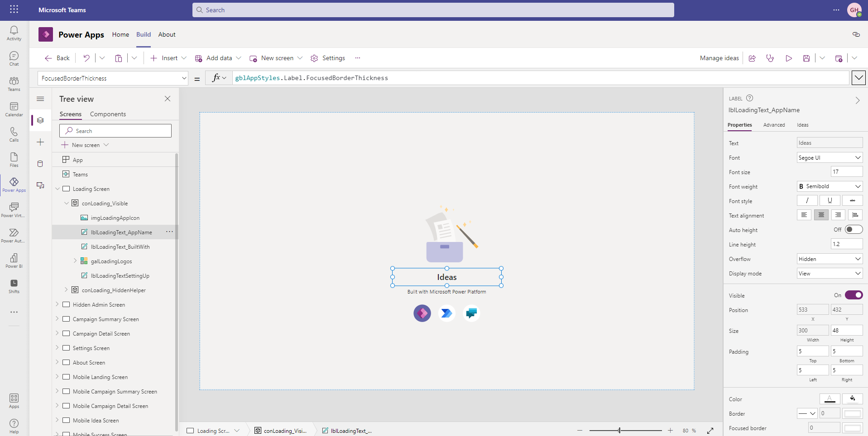Click the Undo icon in toolbar

coord(86,58)
